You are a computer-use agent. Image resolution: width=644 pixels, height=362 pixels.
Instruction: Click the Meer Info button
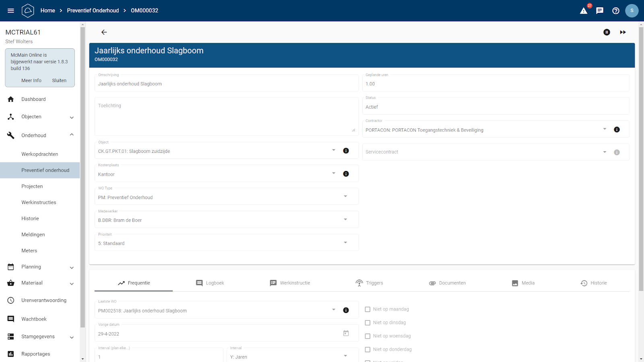coord(31,80)
